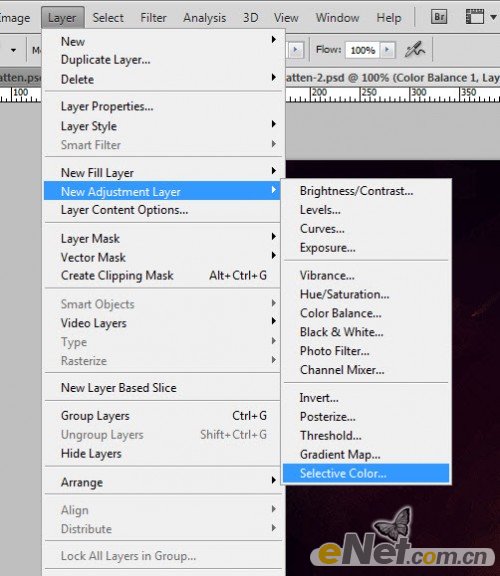Open the screen mode filmstrip icon
Viewport: 500px width, 576px height.
click(x=475, y=17)
